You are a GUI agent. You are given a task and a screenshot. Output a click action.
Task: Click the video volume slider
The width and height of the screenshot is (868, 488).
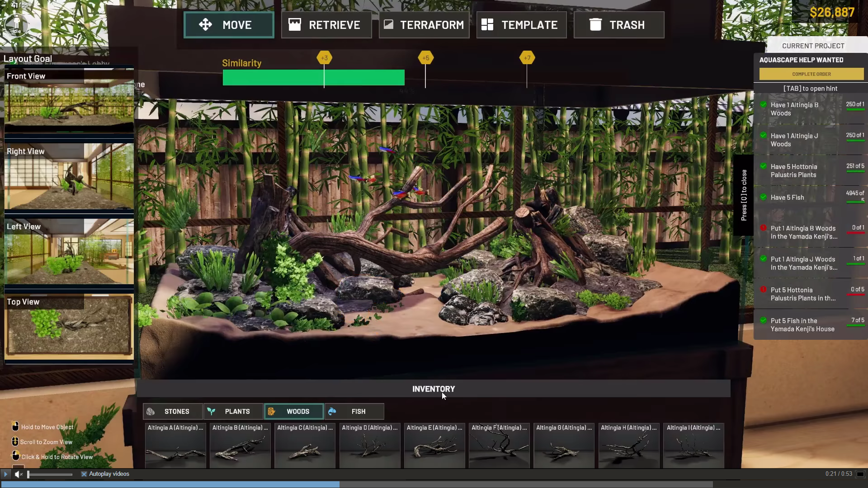[x=50, y=474]
